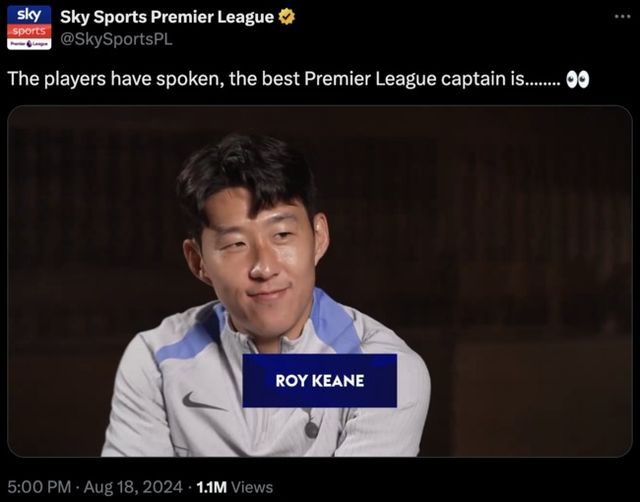Click the ROY KEANE caption banner
Screen dimensions: 640x502
click(x=320, y=380)
